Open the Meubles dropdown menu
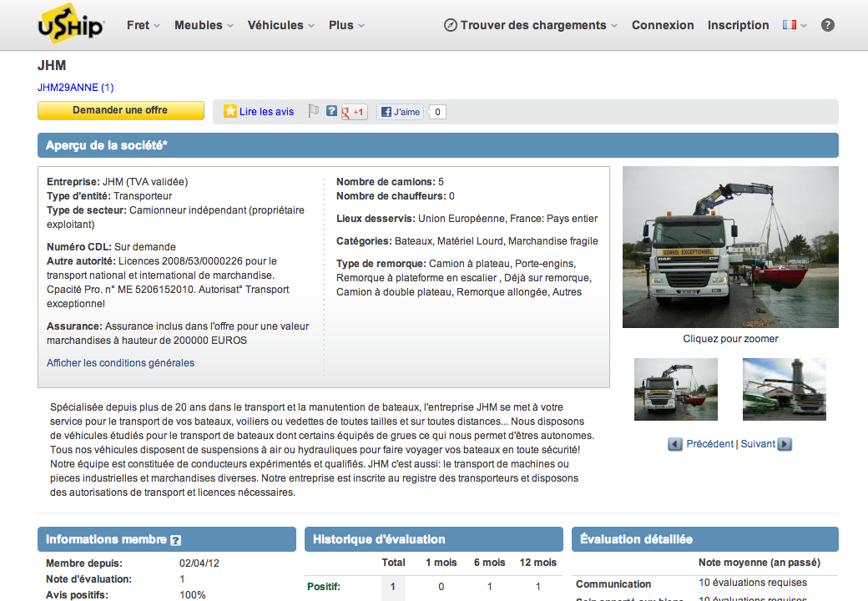 (203, 25)
